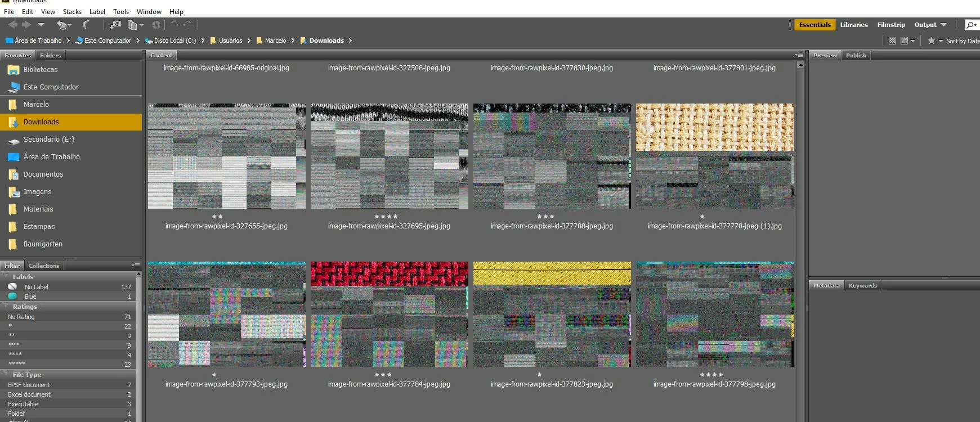Select thumbnail image-from-rawpixel-id-377784-jpeg.jpg
The width and height of the screenshot is (980, 422).
389,314
